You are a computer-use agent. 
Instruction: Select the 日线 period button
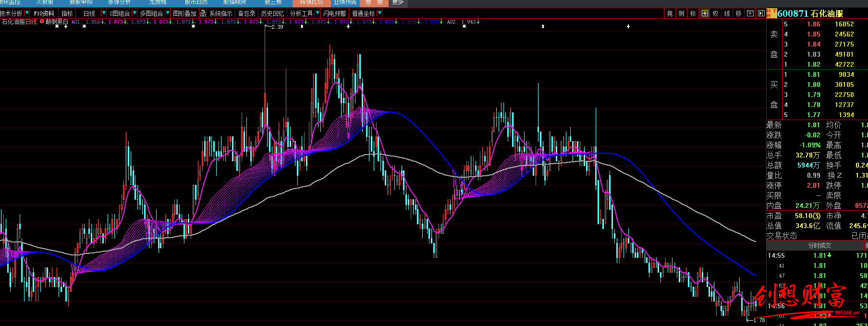[89, 13]
